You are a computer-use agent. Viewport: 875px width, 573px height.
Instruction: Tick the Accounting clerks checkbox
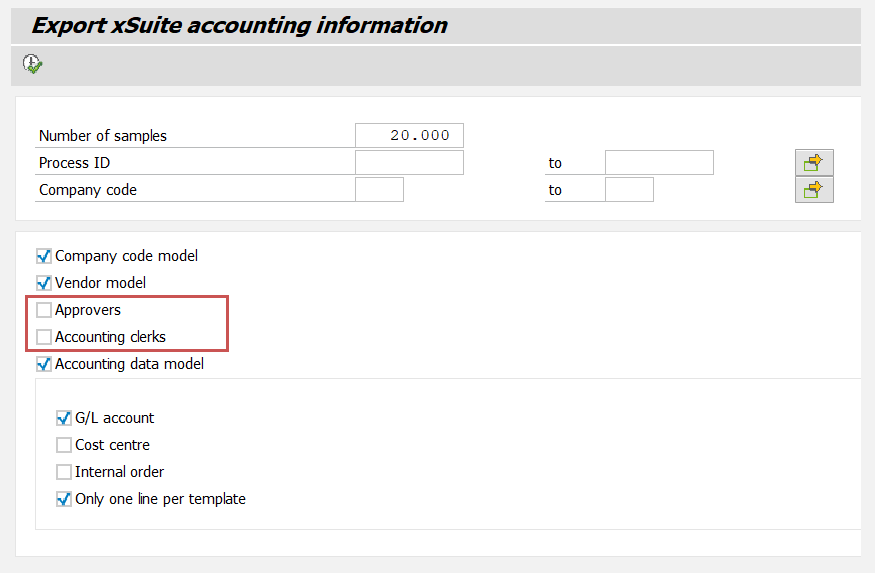(x=44, y=337)
